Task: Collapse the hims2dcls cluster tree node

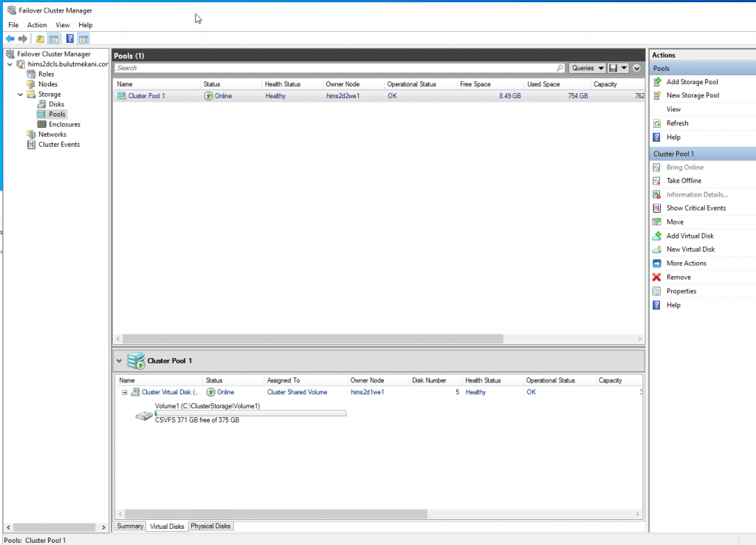Action: pos(10,64)
